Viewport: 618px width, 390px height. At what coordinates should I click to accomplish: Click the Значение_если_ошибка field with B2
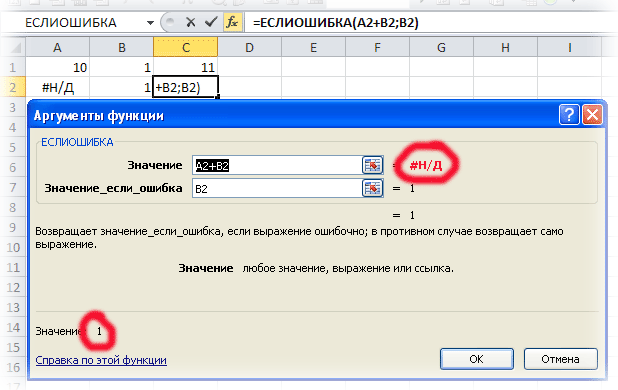coord(277,188)
